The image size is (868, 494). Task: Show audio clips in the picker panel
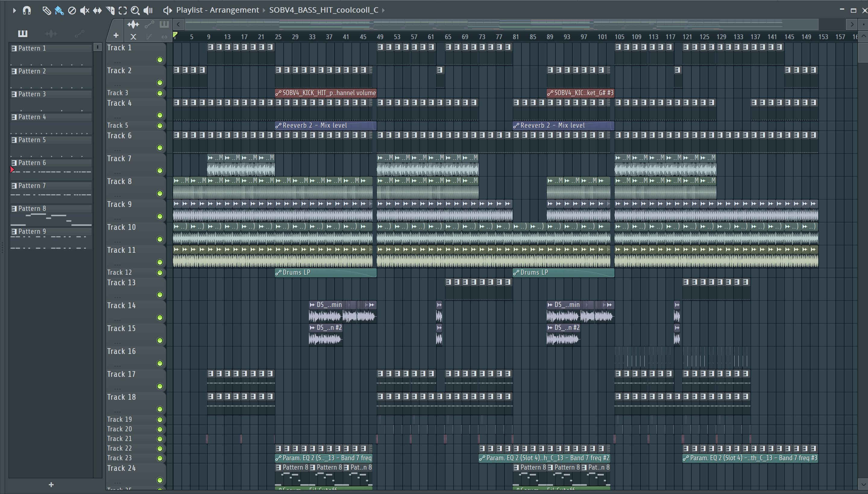(x=51, y=33)
